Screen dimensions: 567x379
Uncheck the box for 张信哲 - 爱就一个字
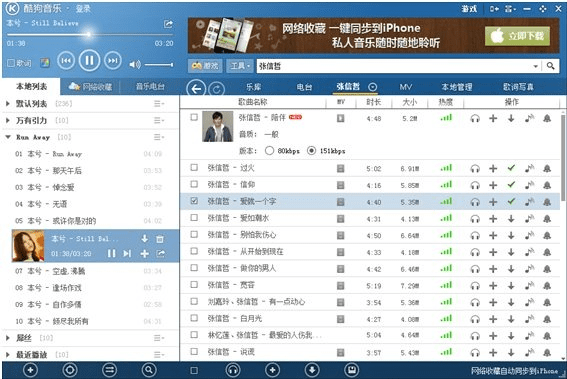[x=194, y=201]
